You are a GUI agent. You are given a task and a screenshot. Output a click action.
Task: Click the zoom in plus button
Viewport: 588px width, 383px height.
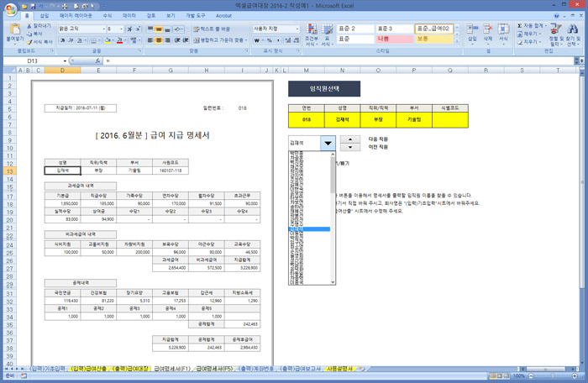click(575, 376)
